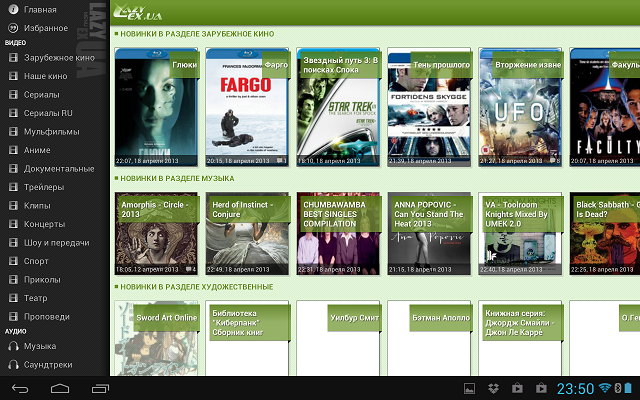Open the Faculty movie poster

pos(604,107)
